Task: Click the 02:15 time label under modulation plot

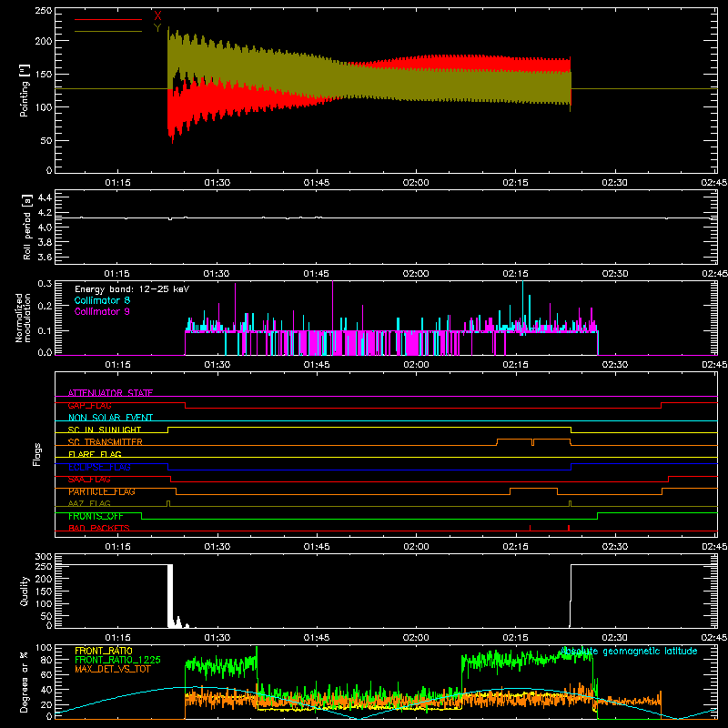Action: coord(515,365)
